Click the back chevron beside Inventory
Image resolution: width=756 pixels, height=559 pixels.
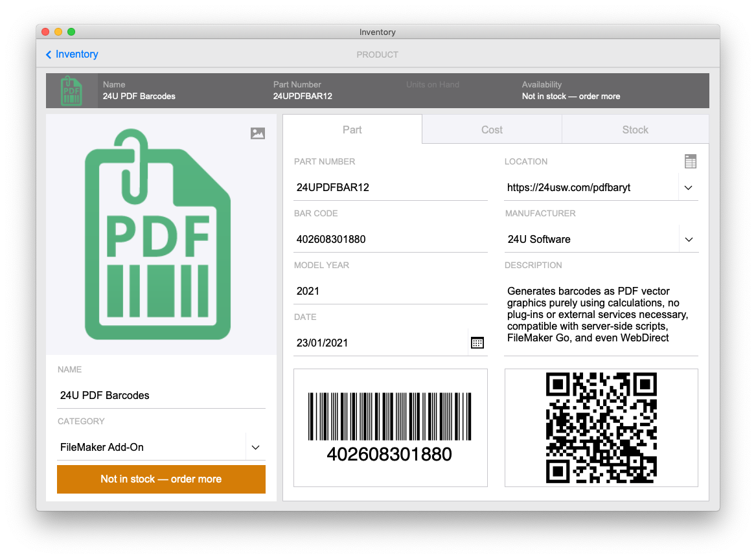pyautogui.click(x=48, y=54)
